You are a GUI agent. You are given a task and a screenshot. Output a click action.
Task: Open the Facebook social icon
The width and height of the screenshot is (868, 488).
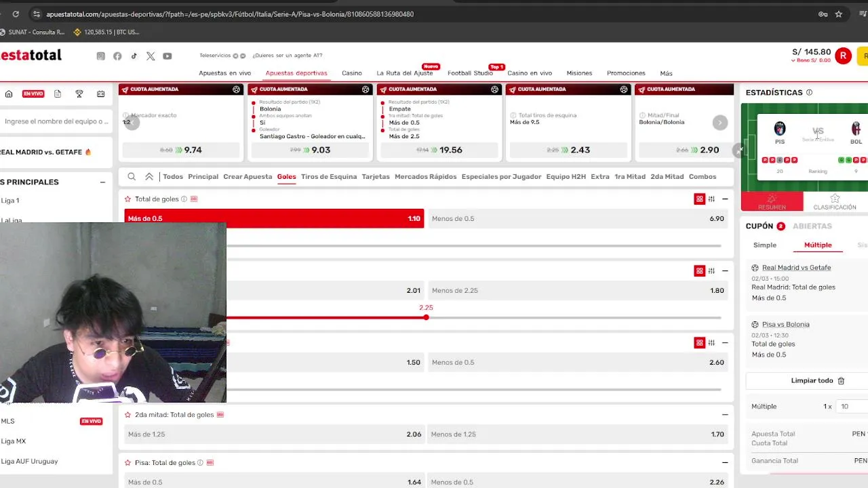(117, 56)
